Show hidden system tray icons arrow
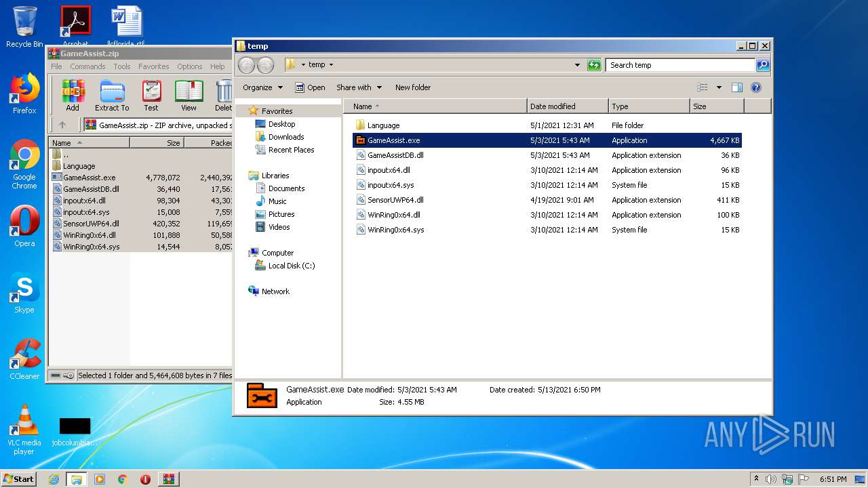Image resolution: width=868 pixels, height=488 pixels. [756, 479]
